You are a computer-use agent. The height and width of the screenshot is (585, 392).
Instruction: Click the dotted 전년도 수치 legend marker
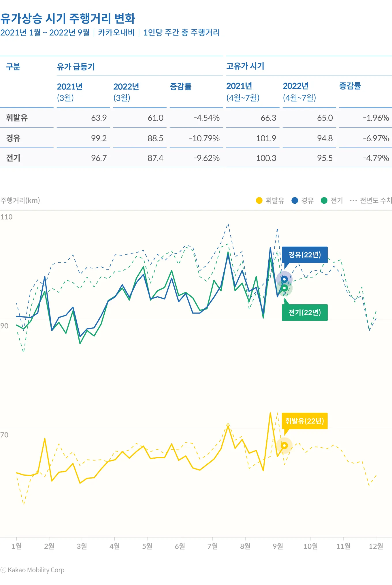coord(353,200)
